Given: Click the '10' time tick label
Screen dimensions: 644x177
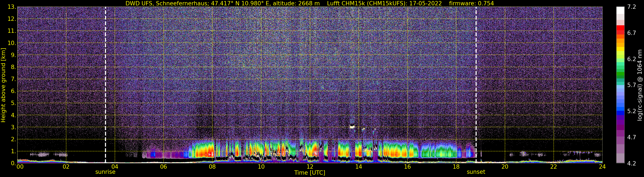Looking at the screenshot, I should click(261, 167).
